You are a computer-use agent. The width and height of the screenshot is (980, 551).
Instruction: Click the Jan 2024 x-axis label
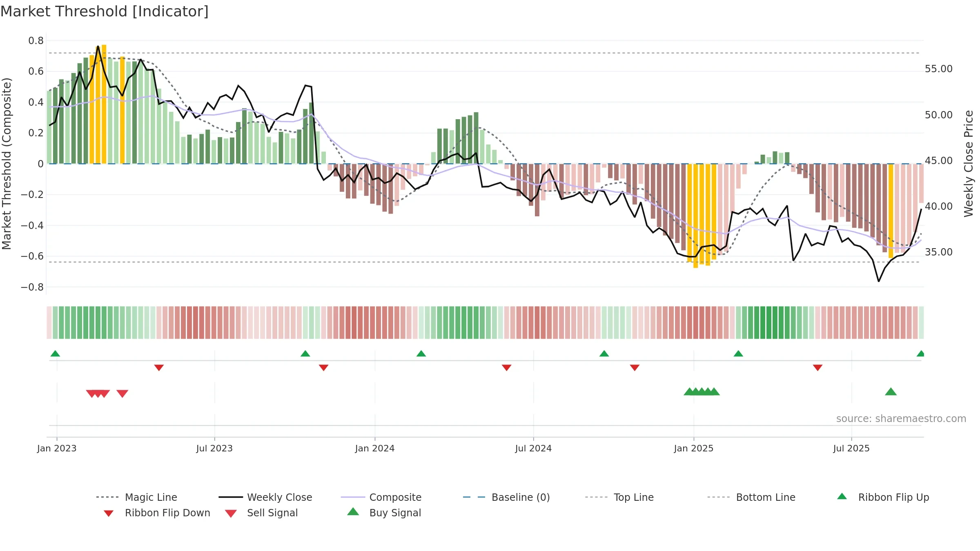pos(375,448)
